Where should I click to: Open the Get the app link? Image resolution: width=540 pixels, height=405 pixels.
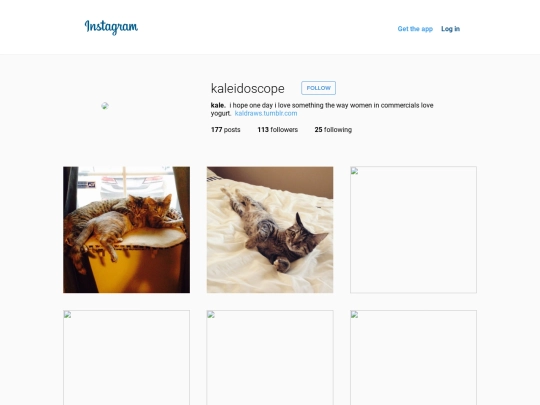(415, 29)
